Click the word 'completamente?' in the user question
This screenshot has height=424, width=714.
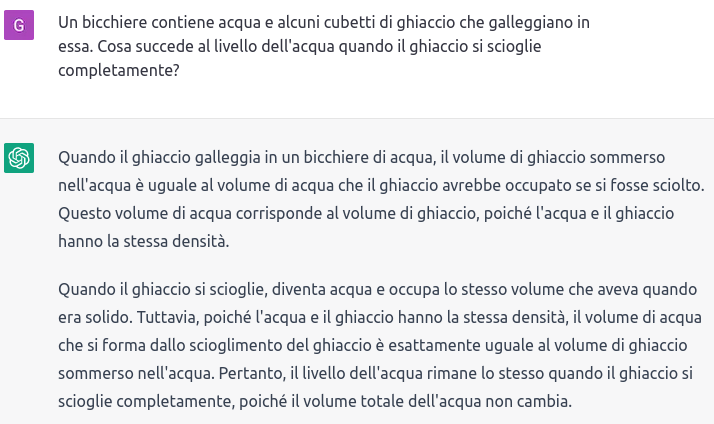pyautogui.click(x=119, y=70)
